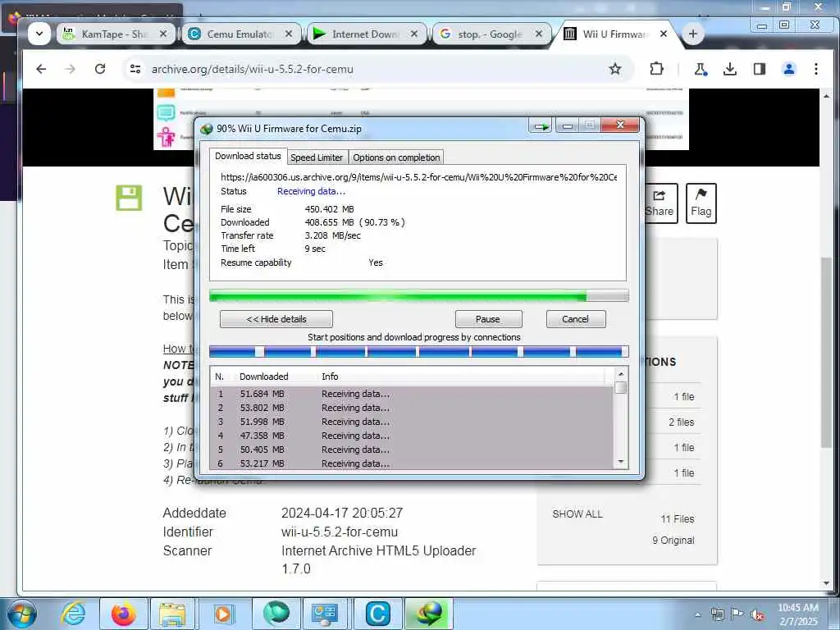Click the Hide details button
The width and height of the screenshot is (840, 630).
pos(276,319)
